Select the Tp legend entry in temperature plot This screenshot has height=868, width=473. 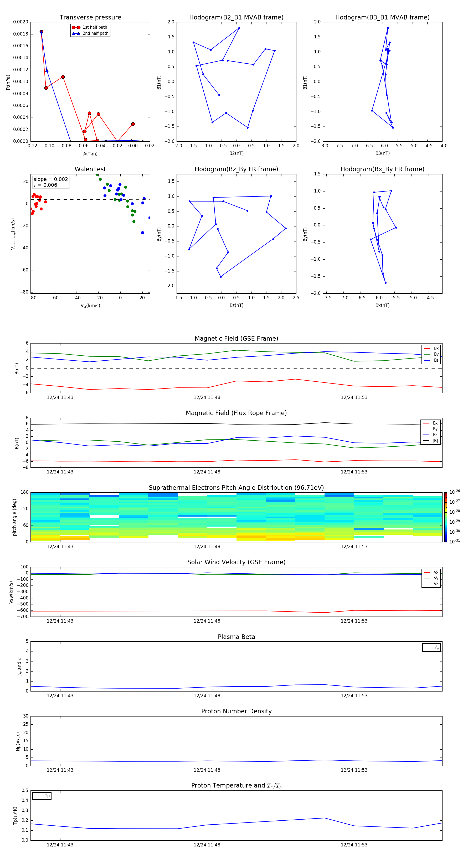pyautogui.click(x=42, y=796)
